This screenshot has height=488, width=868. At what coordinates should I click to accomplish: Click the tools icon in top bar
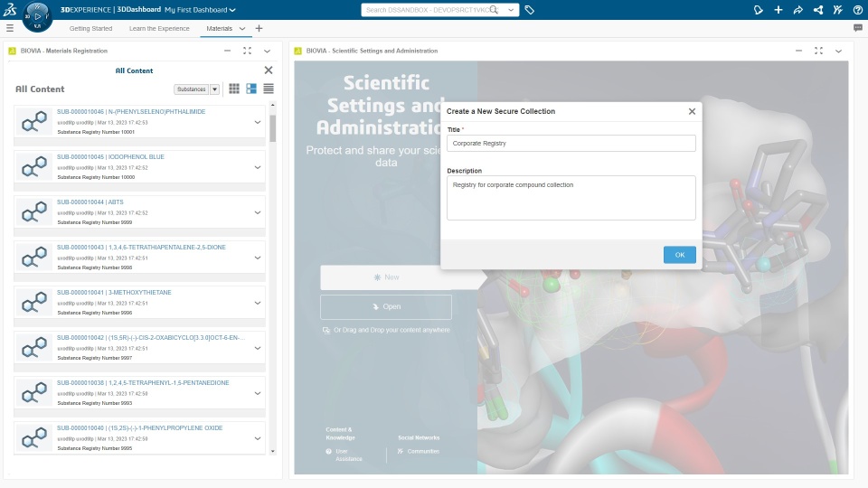(x=837, y=10)
